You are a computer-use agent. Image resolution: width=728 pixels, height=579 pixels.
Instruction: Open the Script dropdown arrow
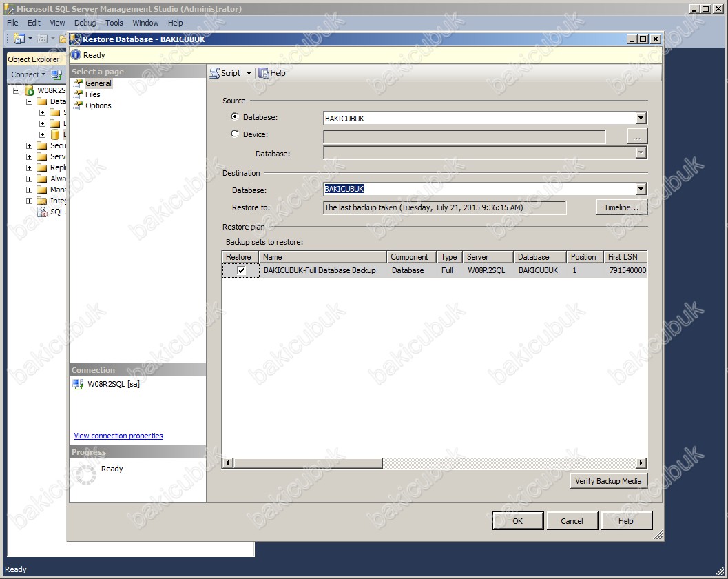click(x=249, y=74)
